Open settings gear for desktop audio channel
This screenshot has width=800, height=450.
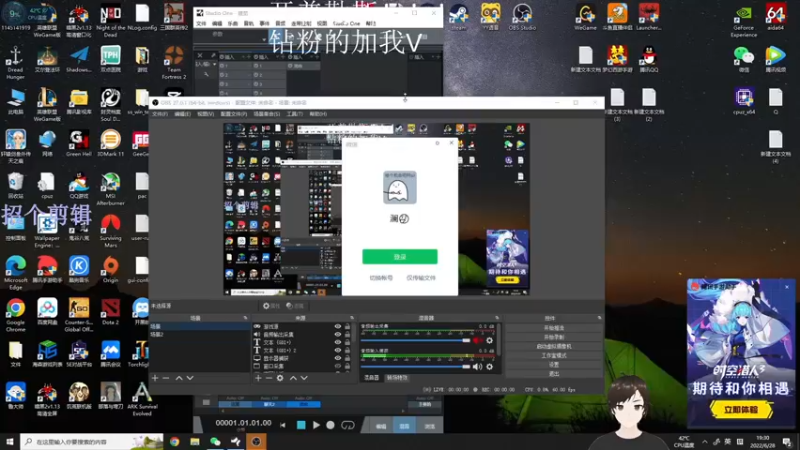pos(490,340)
